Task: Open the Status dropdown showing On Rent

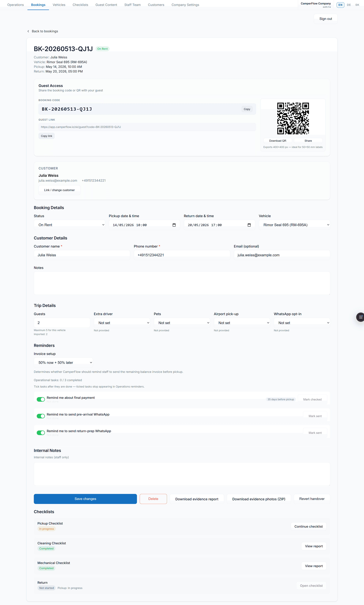Action: 69,225
